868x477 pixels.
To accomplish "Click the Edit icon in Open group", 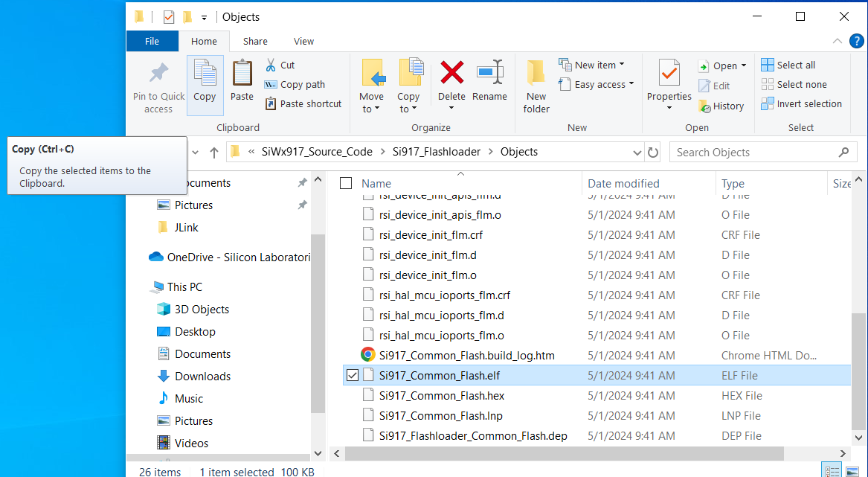I will (x=704, y=86).
